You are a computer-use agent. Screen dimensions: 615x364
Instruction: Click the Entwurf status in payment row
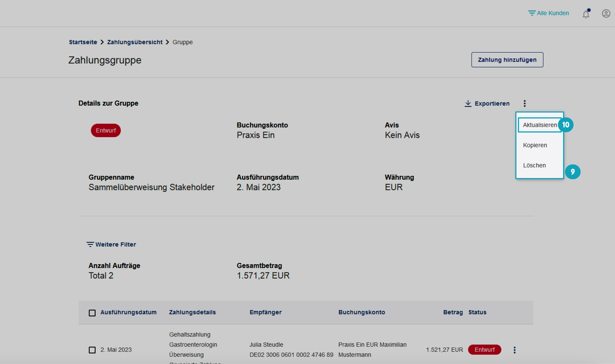pos(484,350)
